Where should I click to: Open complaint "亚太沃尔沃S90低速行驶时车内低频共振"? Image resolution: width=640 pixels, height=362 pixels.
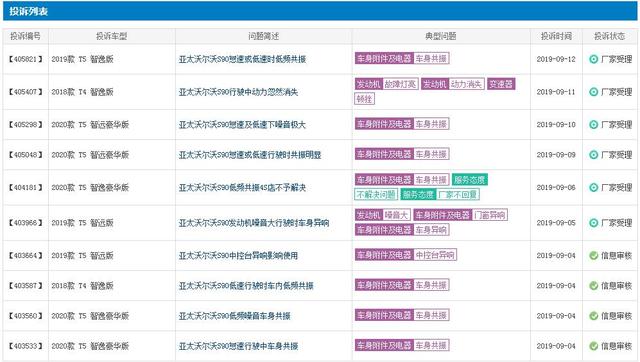246,286
